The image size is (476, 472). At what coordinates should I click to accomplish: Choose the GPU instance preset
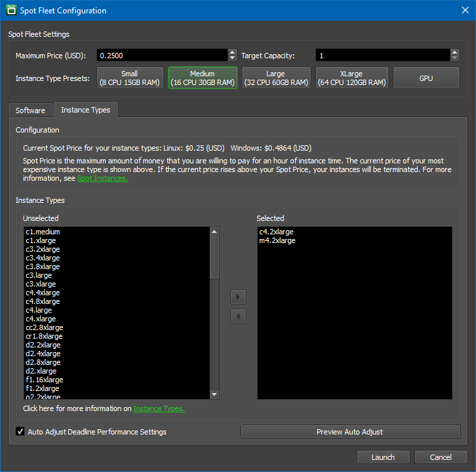(x=426, y=78)
